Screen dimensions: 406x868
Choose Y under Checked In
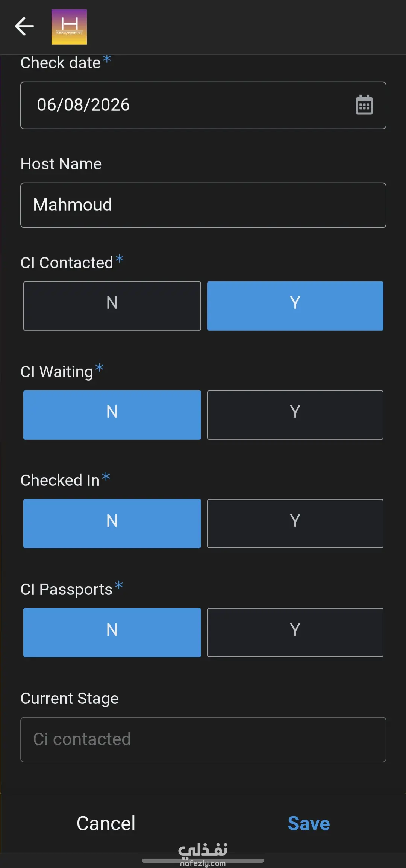pos(295,523)
